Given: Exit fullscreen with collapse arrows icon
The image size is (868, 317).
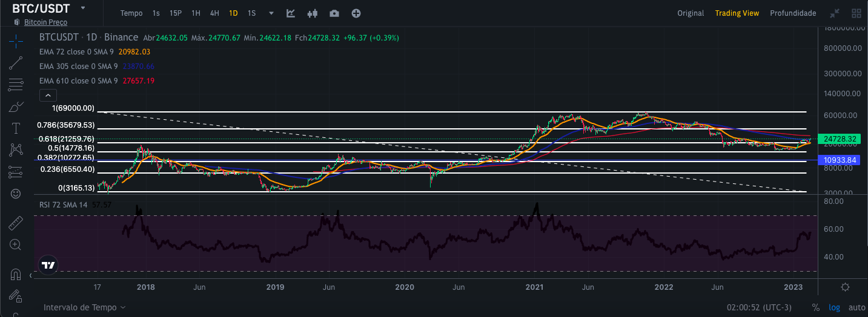Looking at the screenshot, I should [x=835, y=13].
